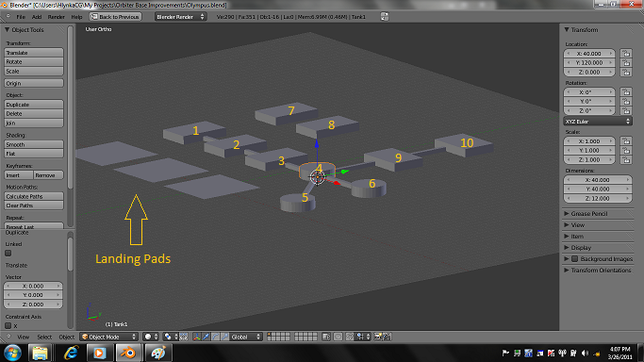This screenshot has width=644, height=362.
Task: Click the Windows Start orb
Action: [x=13, y=353]
